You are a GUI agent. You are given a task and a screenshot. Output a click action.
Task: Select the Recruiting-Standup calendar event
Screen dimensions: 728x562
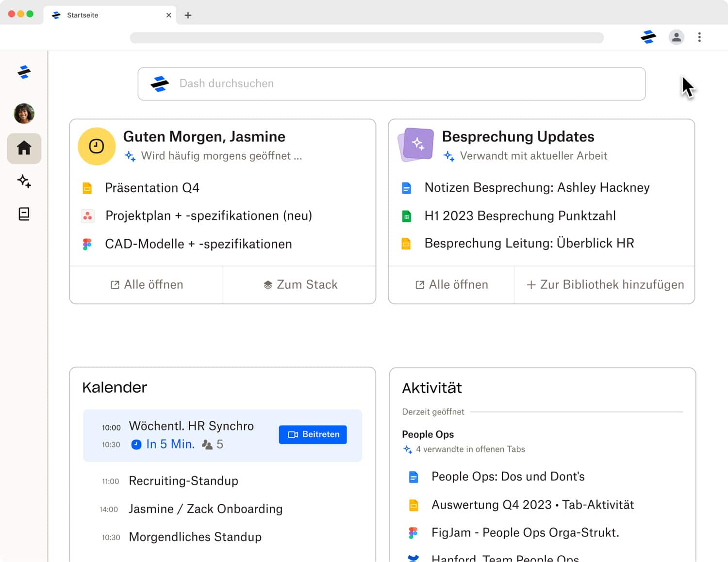point(183,481)
